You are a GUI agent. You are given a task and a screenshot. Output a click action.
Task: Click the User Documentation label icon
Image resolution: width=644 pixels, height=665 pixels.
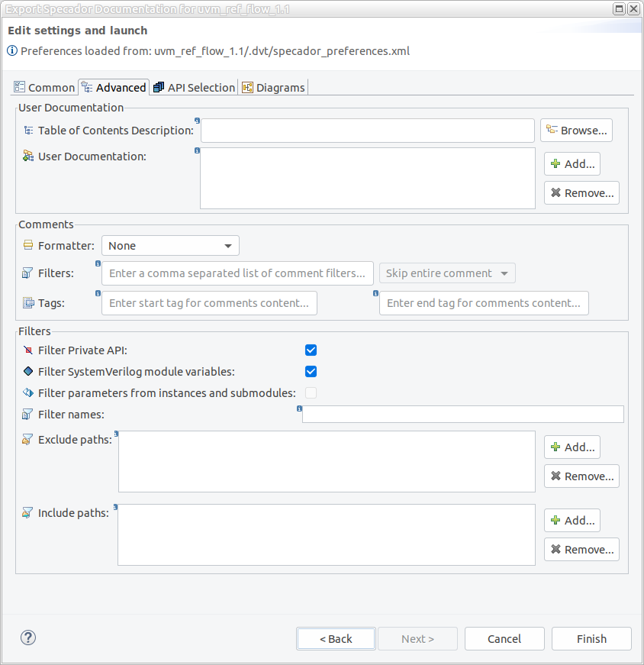28,157
